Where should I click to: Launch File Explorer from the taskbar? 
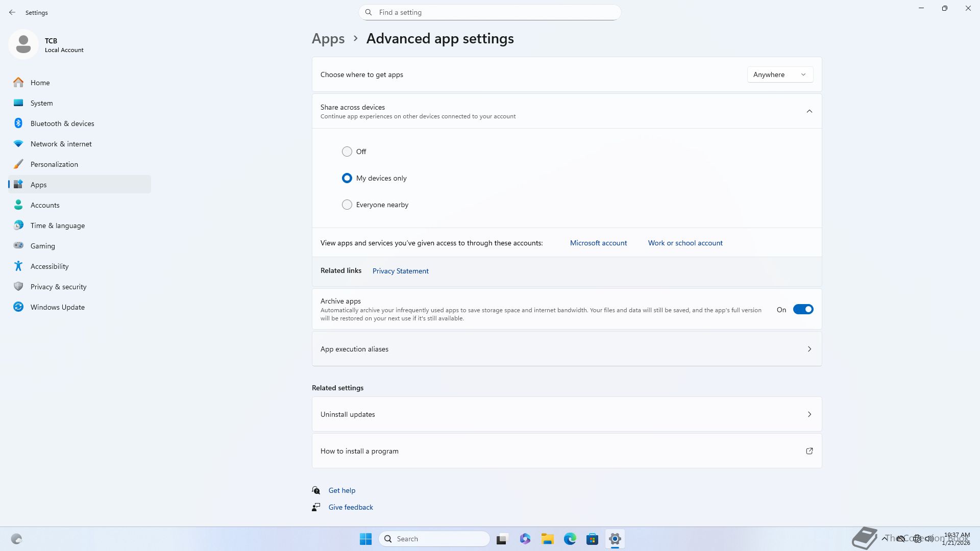pos(547,539)
